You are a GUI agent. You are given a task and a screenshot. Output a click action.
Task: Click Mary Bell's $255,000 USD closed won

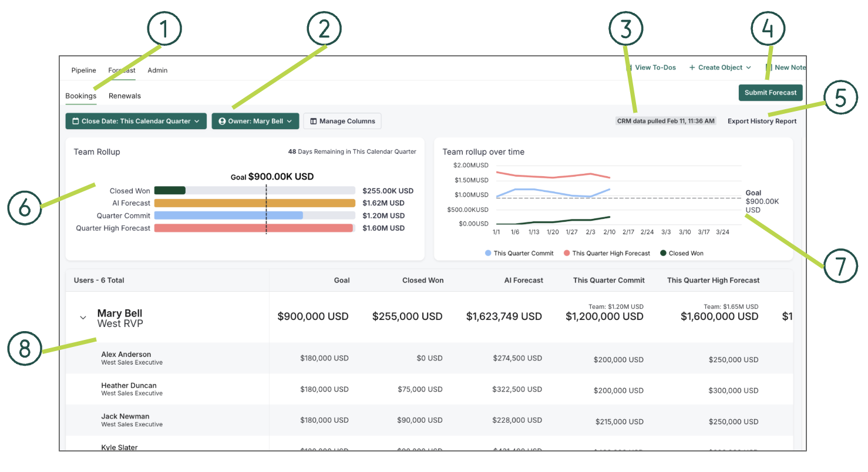point(408,316)
